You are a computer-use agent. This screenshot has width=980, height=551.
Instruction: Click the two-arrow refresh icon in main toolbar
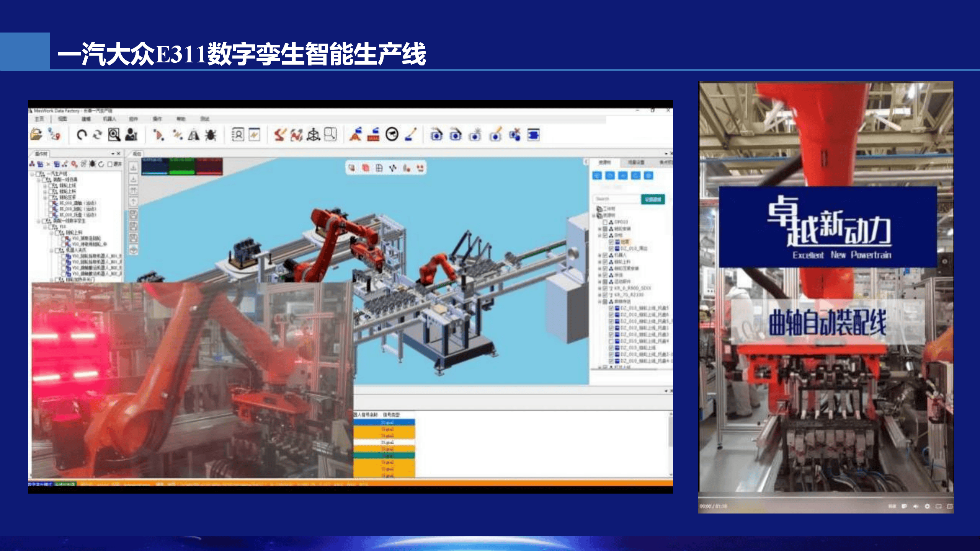98,135
